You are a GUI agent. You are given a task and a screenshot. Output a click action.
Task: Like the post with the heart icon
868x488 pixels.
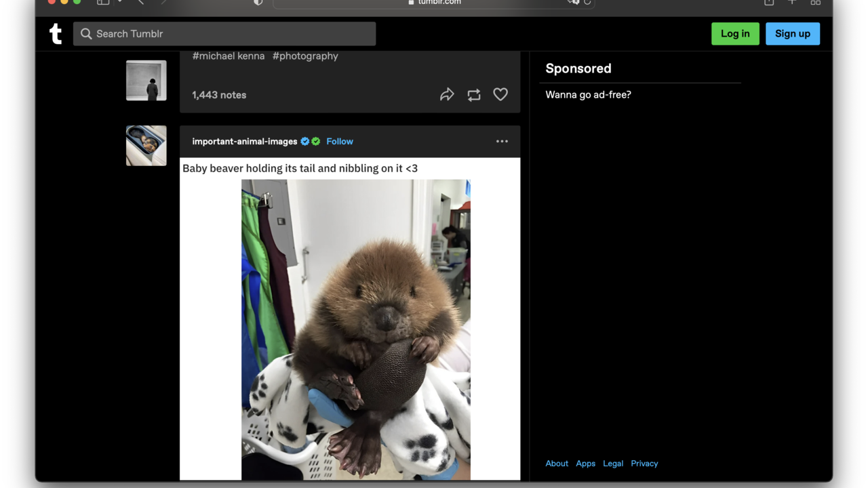[500, 95]
